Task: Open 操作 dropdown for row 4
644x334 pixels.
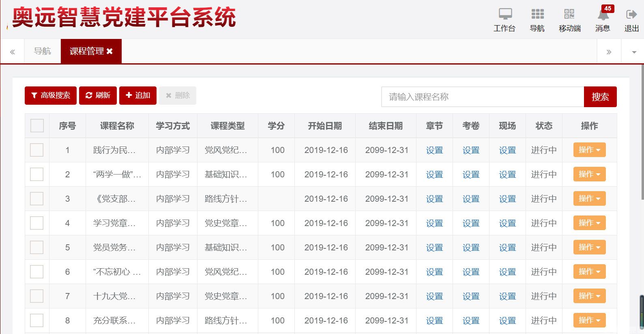Action: pos(589,223)
